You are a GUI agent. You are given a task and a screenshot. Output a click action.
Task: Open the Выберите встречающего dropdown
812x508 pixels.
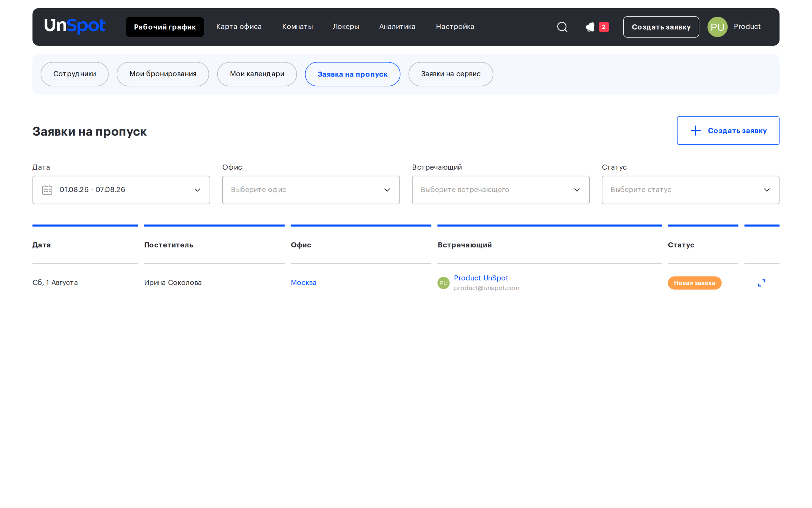pos(501,190)
